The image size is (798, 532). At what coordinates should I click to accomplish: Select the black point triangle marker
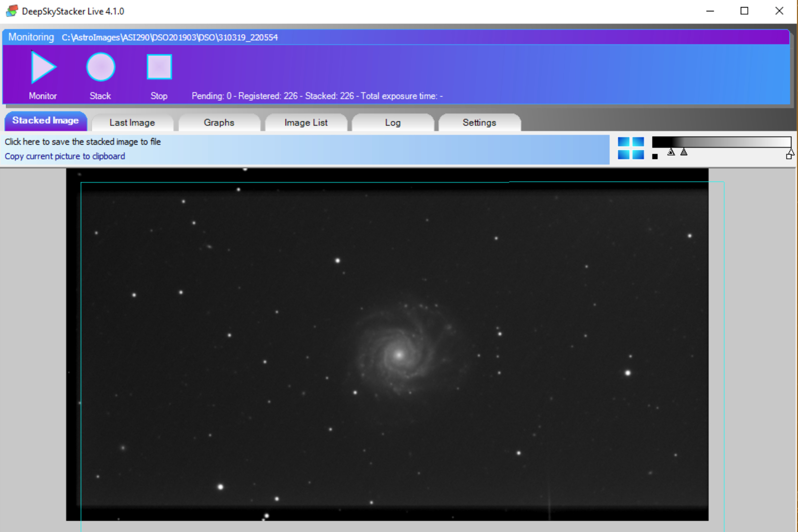click(x=671, y=152)
